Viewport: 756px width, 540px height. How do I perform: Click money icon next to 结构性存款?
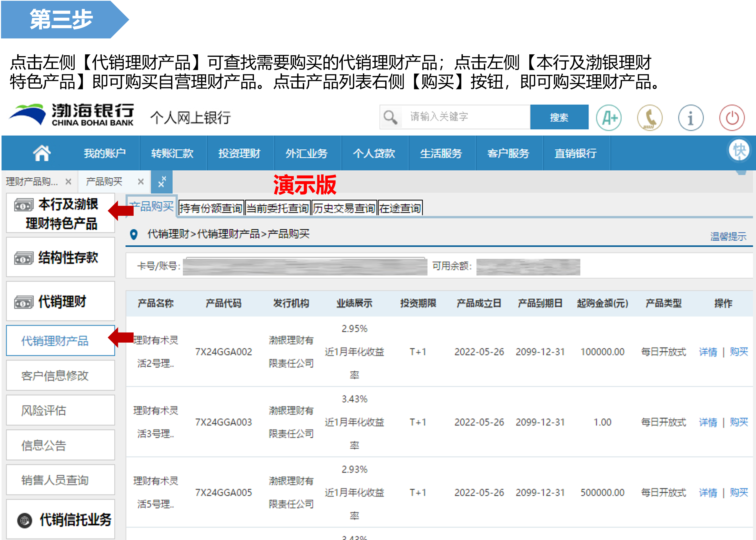pyautogui.click(x=24, y=258)
